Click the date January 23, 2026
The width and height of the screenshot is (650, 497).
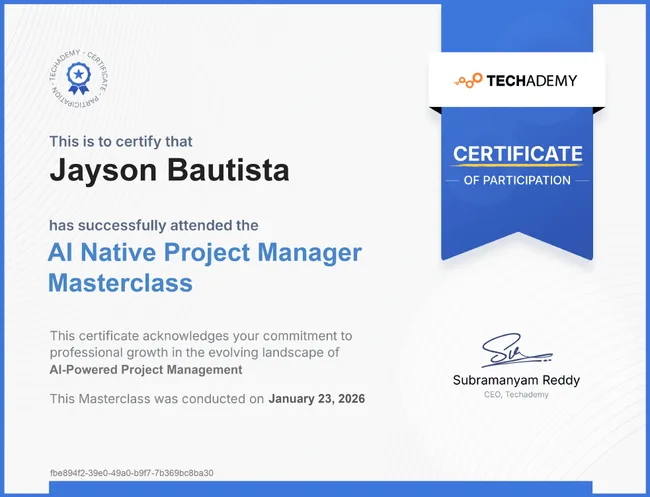tap(317, 399)
